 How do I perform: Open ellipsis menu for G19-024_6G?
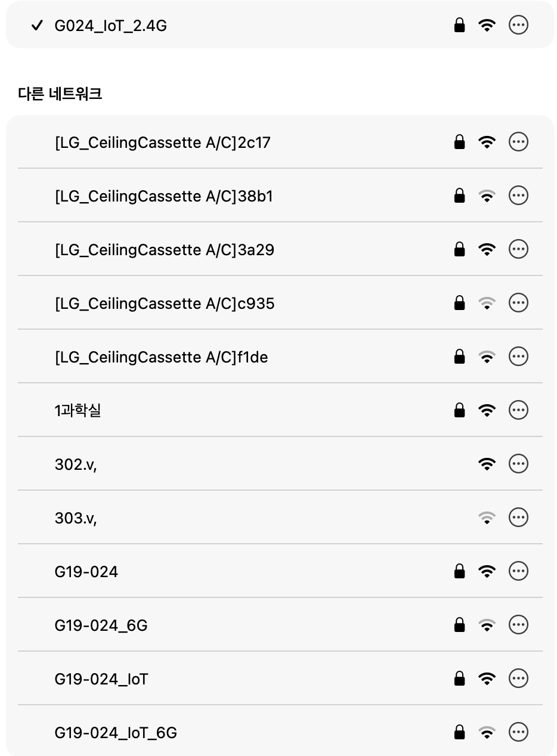(x=518, y=625)
